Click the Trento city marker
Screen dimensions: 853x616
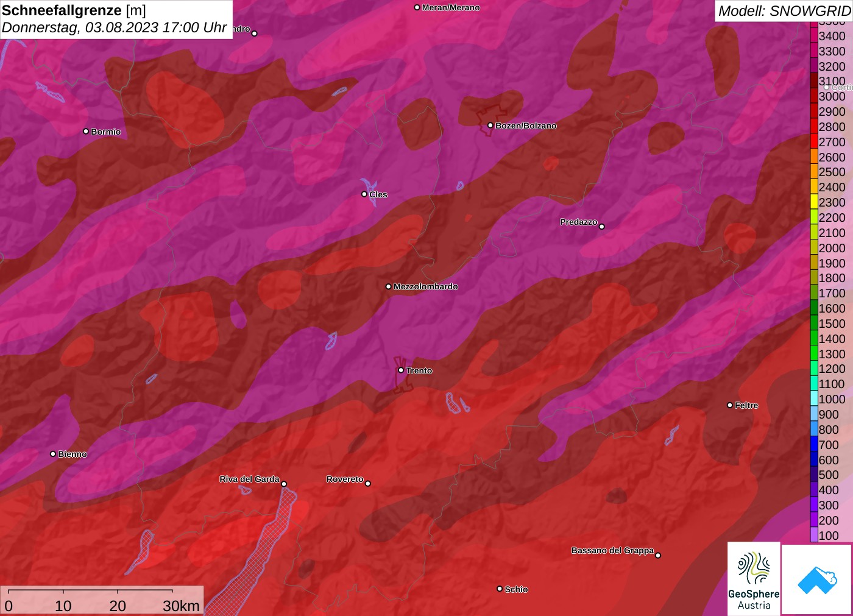401,370
